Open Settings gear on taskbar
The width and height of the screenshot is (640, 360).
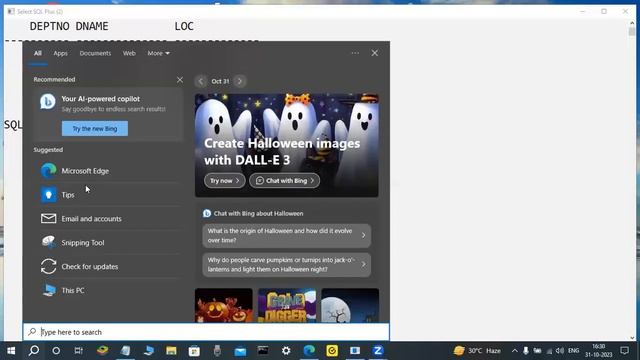coord(286,351)
